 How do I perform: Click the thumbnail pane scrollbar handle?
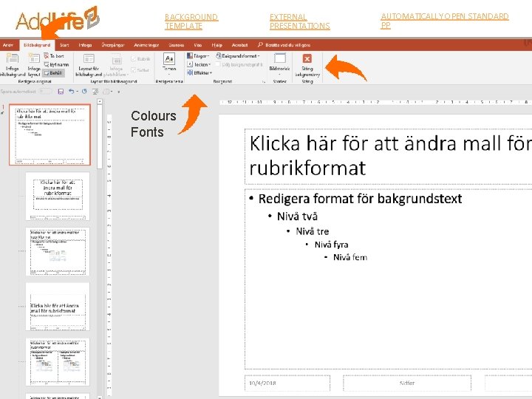point(100,137)
